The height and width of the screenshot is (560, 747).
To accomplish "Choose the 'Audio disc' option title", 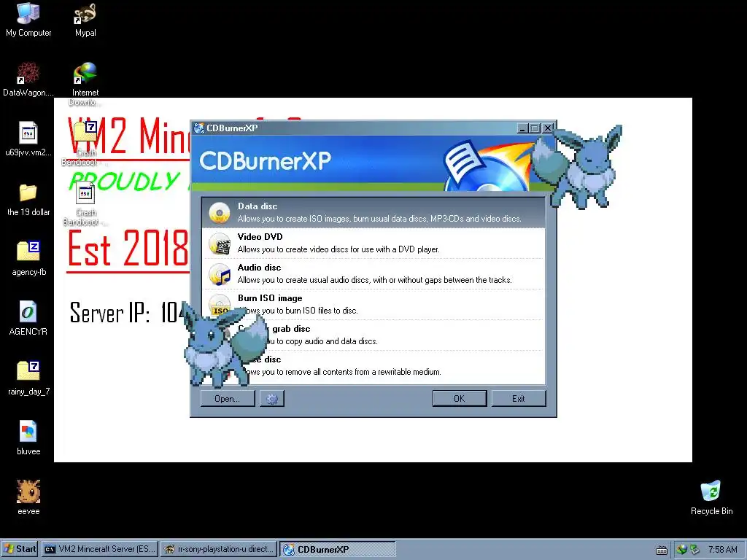I will tap(259, 268).
